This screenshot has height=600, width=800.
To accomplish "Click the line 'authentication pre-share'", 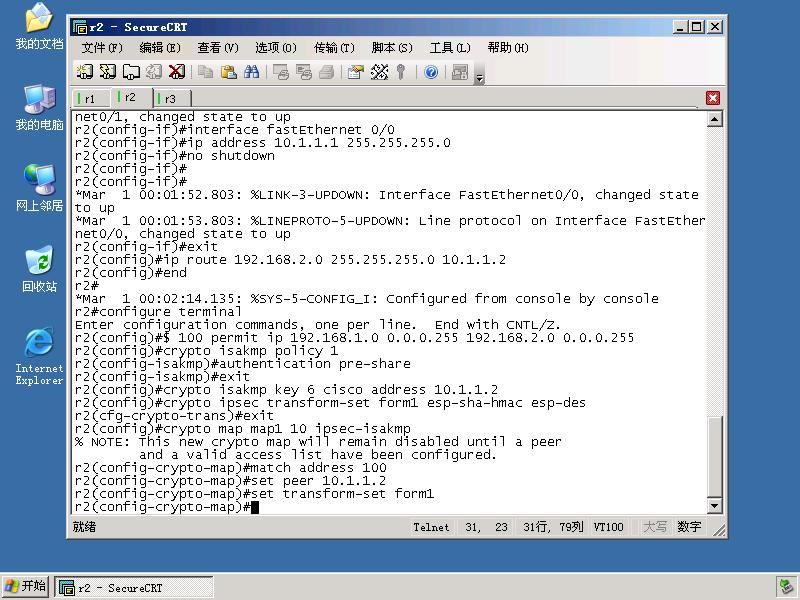I will [242, 364].
